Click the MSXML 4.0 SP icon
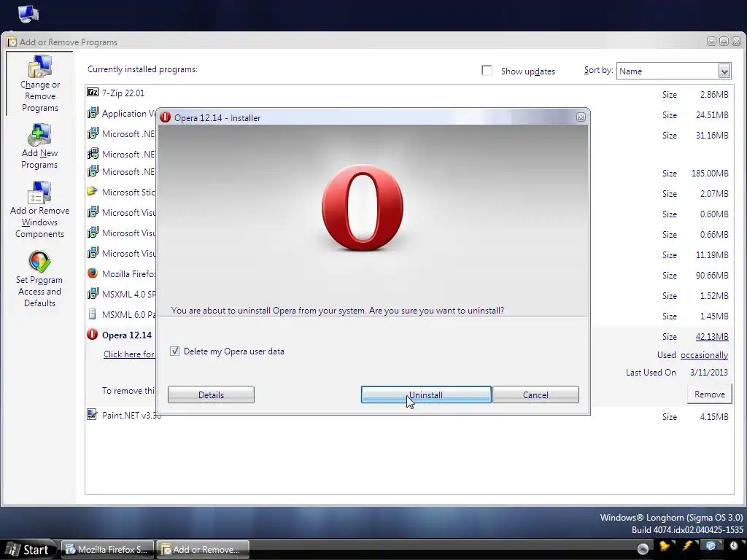The image size is (747, 560). 93,294
